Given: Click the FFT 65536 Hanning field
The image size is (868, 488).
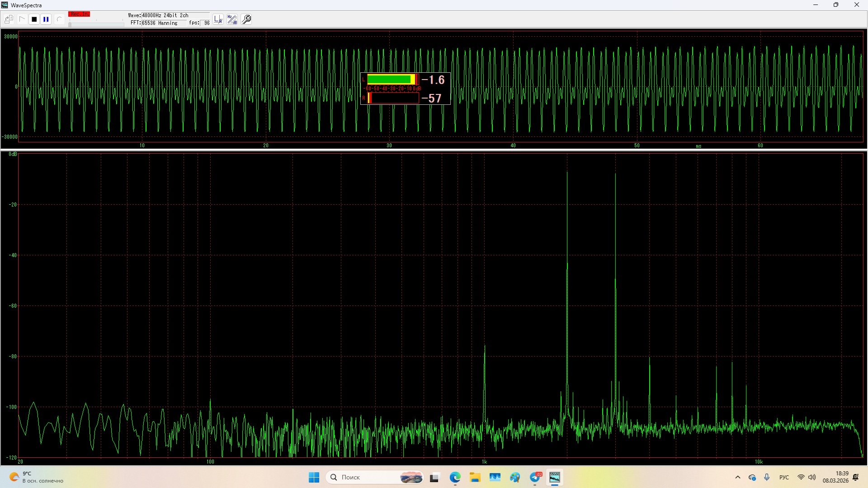Looking at the screenshot, I should click(159, 23).
